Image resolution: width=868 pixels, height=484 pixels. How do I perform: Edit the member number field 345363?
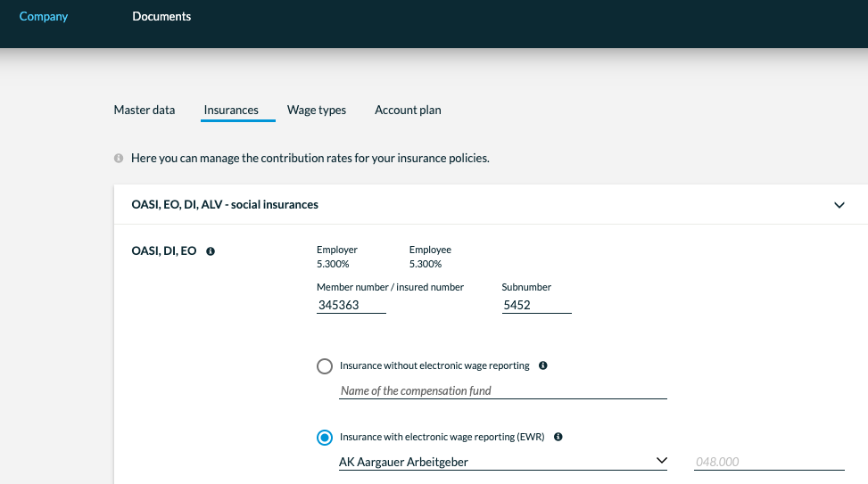(351, 306)
